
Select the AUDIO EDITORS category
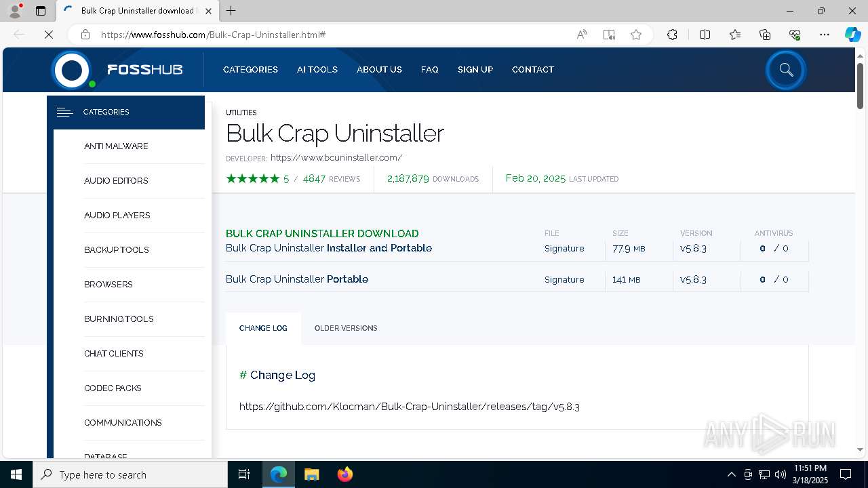click(116, 181)
